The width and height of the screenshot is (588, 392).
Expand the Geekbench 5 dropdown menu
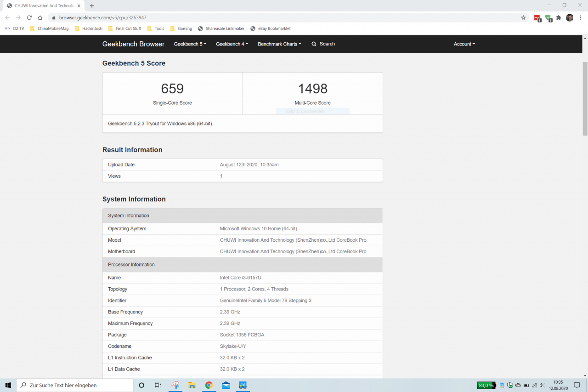(x=190, y=44)
